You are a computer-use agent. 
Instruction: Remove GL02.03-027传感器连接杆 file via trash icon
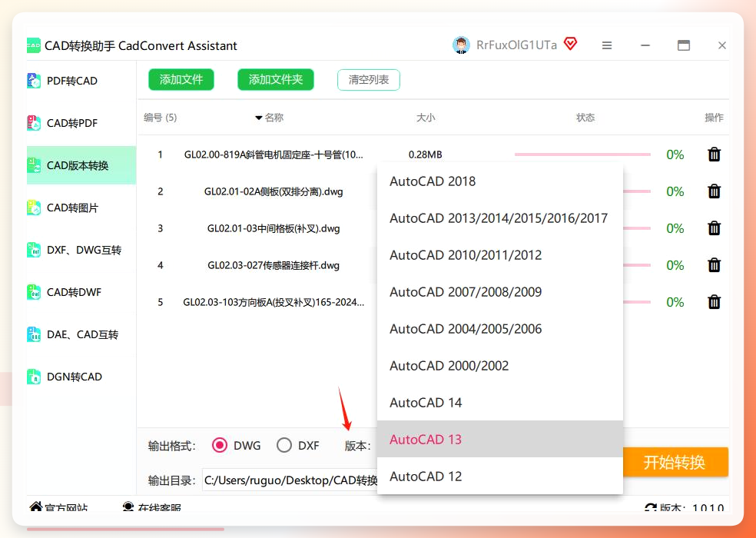point(714,265)
